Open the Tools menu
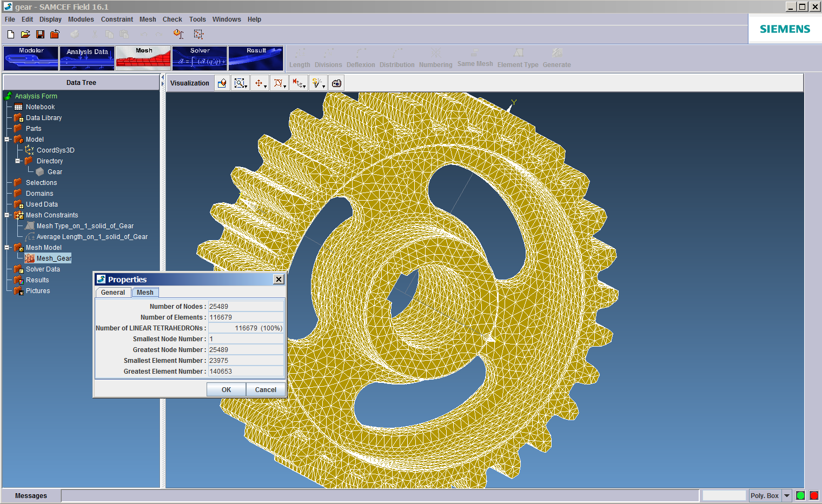 tap(197, 19)
